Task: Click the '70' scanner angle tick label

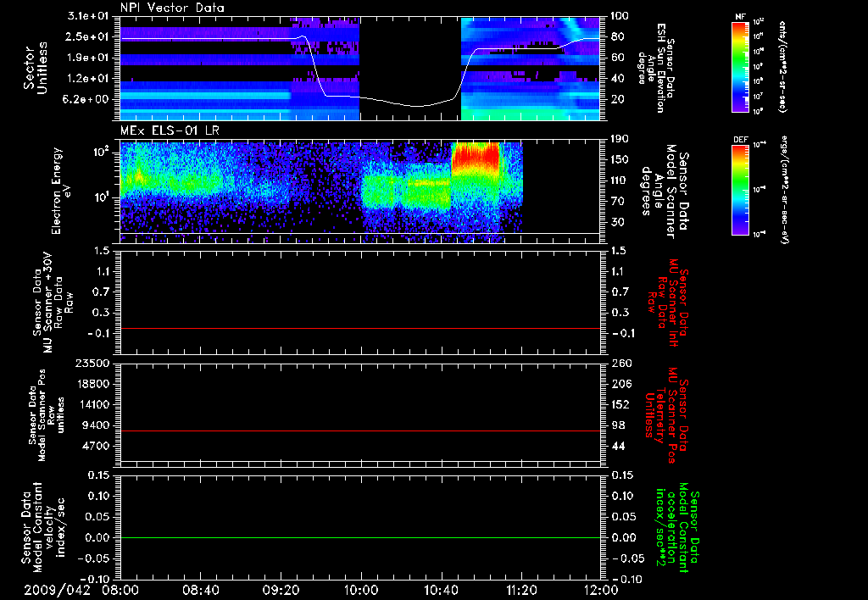Action: tap(618, 202)
